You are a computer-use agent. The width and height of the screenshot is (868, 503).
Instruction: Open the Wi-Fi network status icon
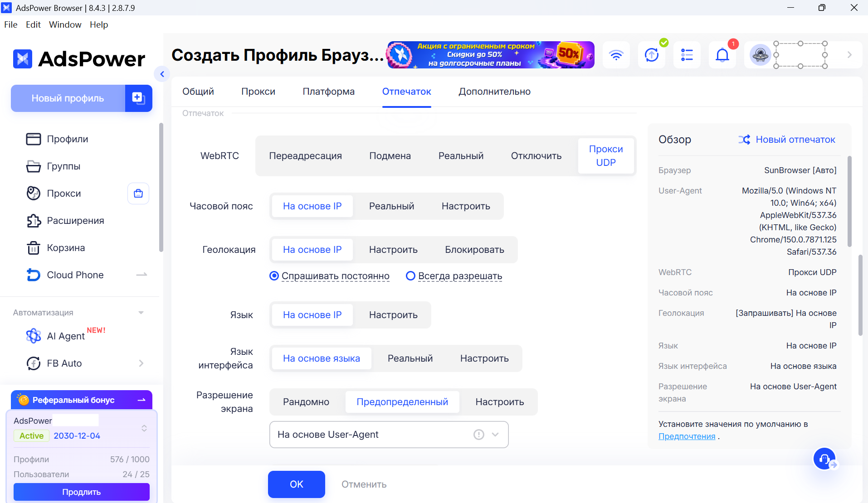pos(616,55)
